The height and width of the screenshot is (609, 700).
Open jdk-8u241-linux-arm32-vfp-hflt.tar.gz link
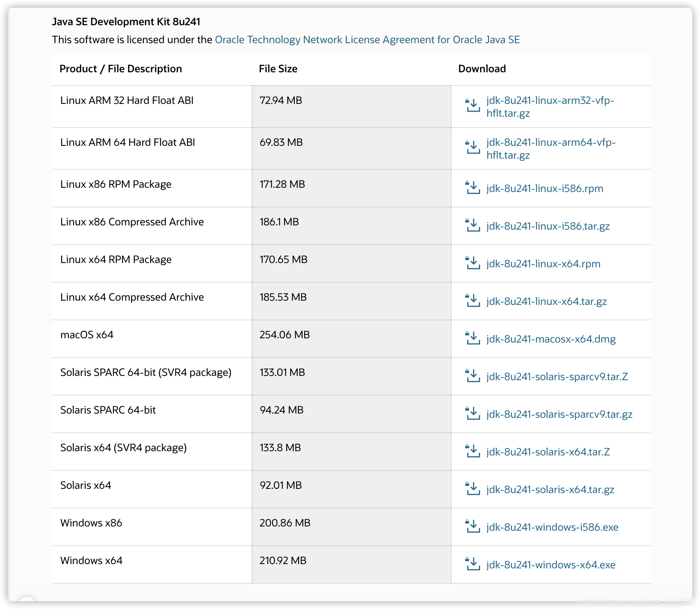(550, 106)
